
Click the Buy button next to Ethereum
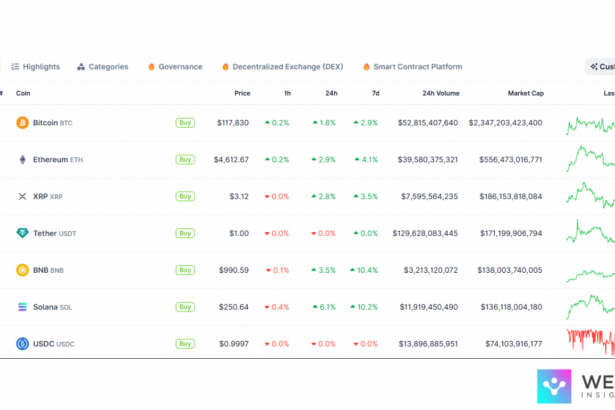[185, 160]
